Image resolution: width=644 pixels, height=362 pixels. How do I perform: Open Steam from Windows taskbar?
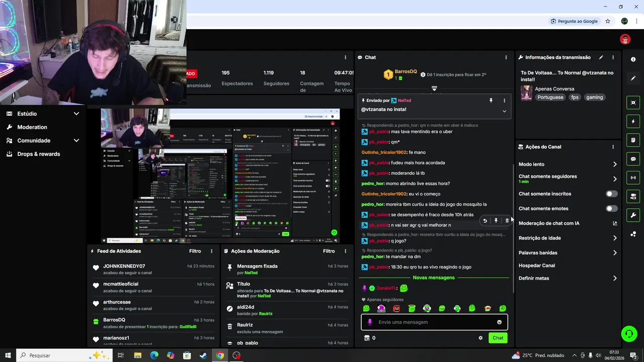click(203, 355)
